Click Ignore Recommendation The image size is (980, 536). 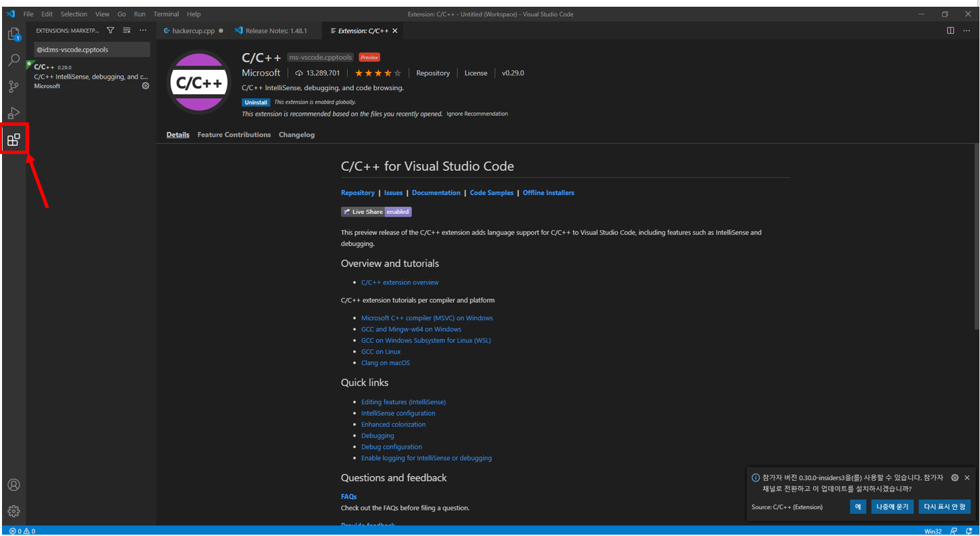coord(478,114)
